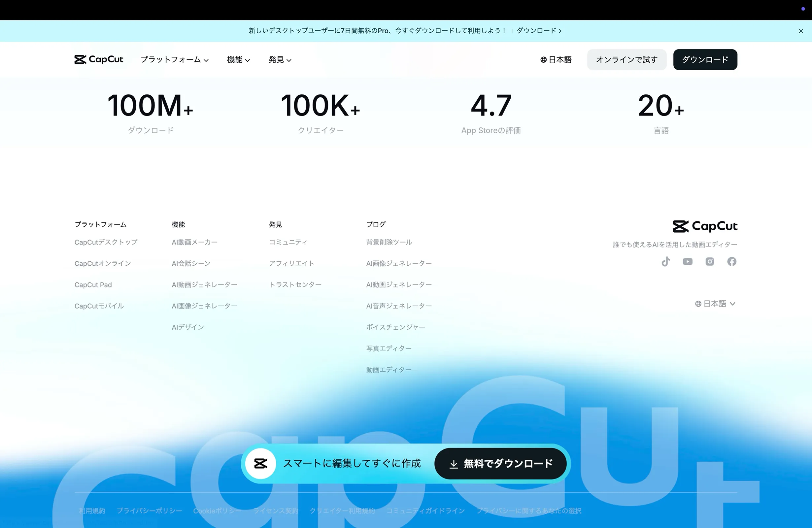Open CapCutオンライン link
This screenshot has width=812, height=528.
pos(103,263)
